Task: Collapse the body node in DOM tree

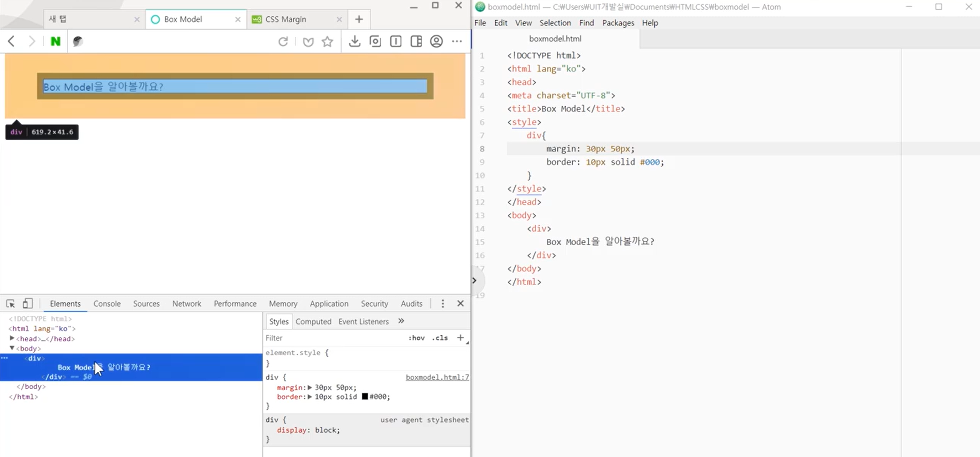Action: (12, 348)
